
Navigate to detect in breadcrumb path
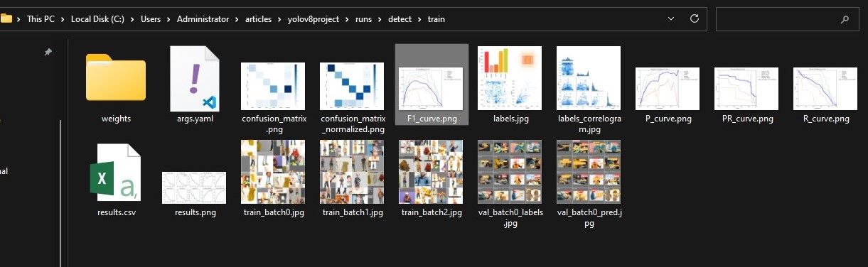pyautogui.click(x=400, y=19)
